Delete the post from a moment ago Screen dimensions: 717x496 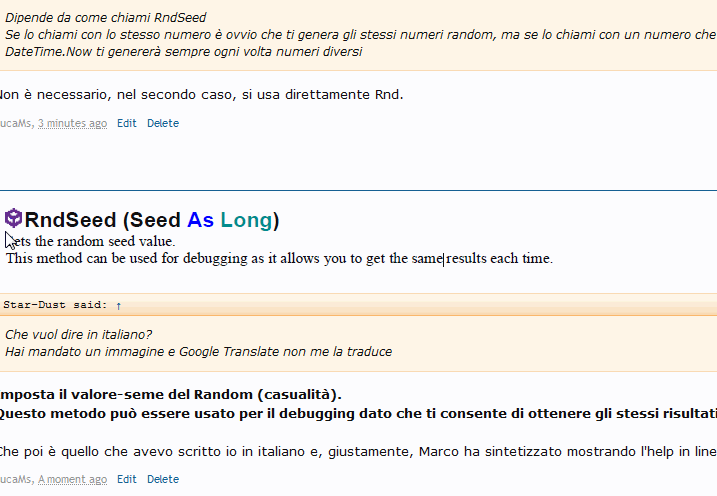[x=163, y=479]
